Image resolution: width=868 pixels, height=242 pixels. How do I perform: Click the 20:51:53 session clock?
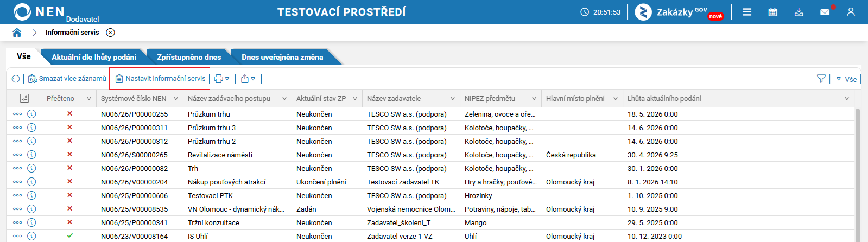coord(600,12)
